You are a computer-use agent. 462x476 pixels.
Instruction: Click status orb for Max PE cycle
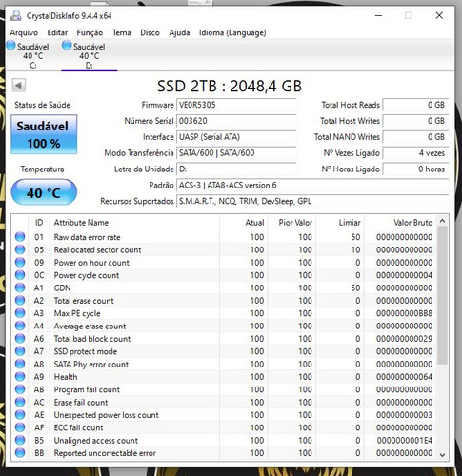click(x=20, y=313)
